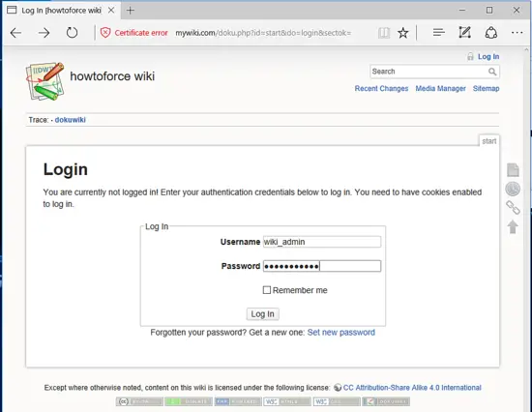
Task: Focus the Password input field
Action: point(322,266)
